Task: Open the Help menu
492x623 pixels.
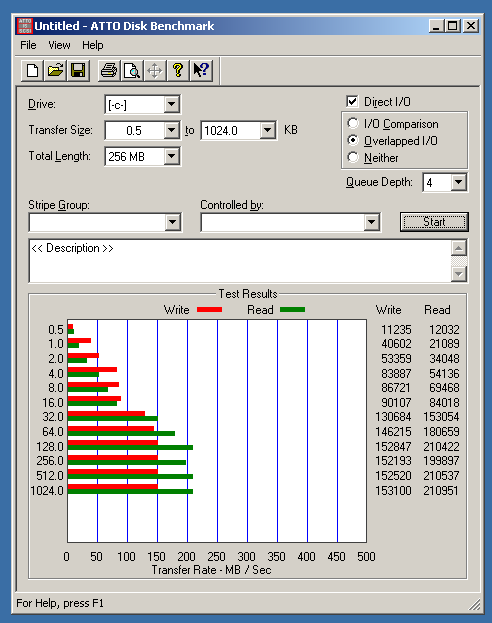Action: coord(93,45)
